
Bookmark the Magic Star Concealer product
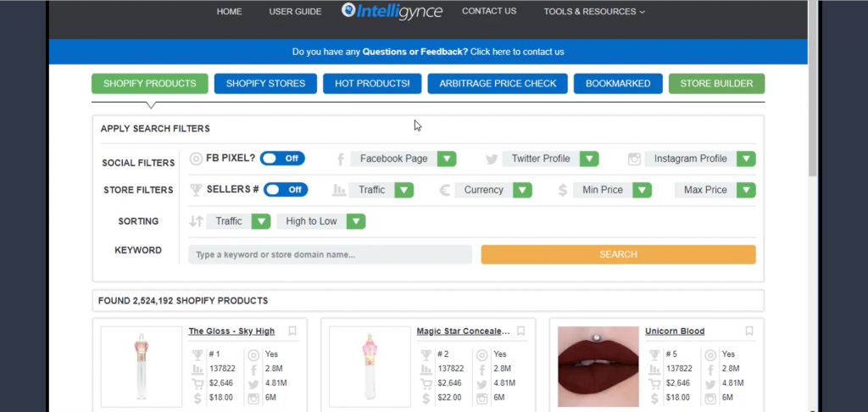tap(521, 331)
